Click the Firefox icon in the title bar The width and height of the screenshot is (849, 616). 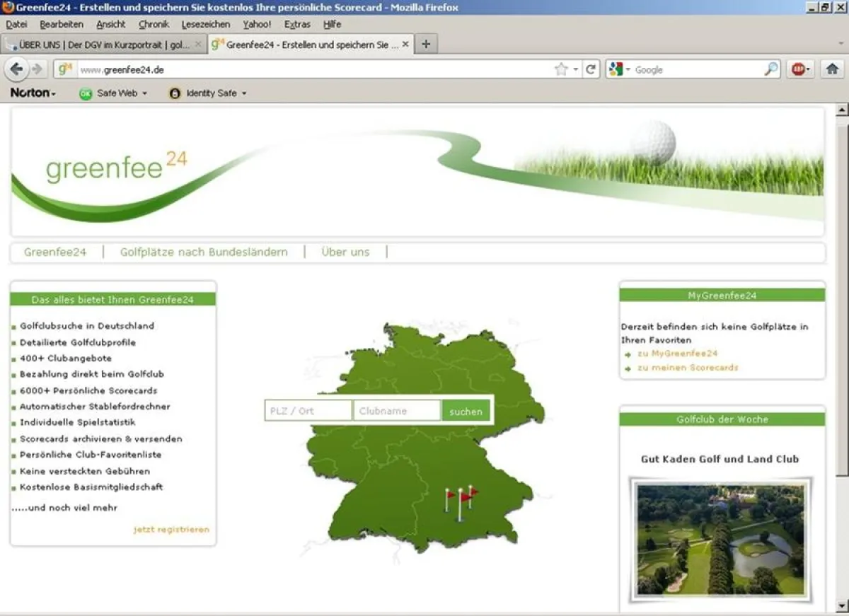point(8,7)
